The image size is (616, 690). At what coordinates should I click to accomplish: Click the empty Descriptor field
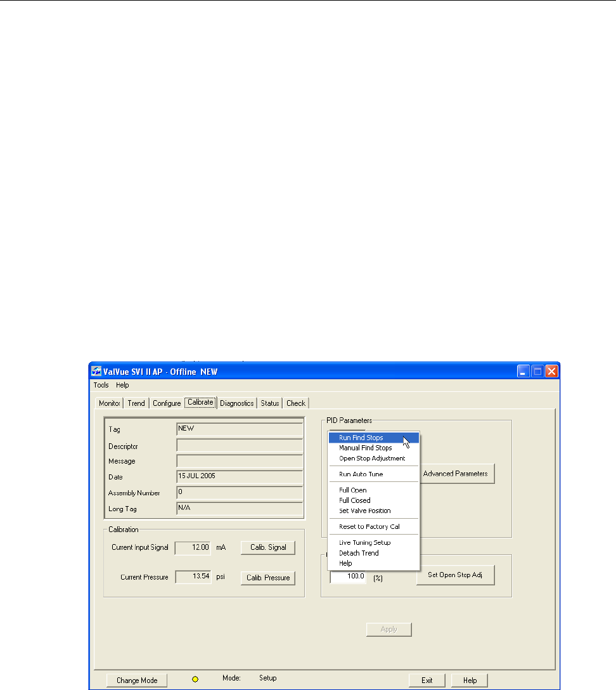tap(240, 445)
